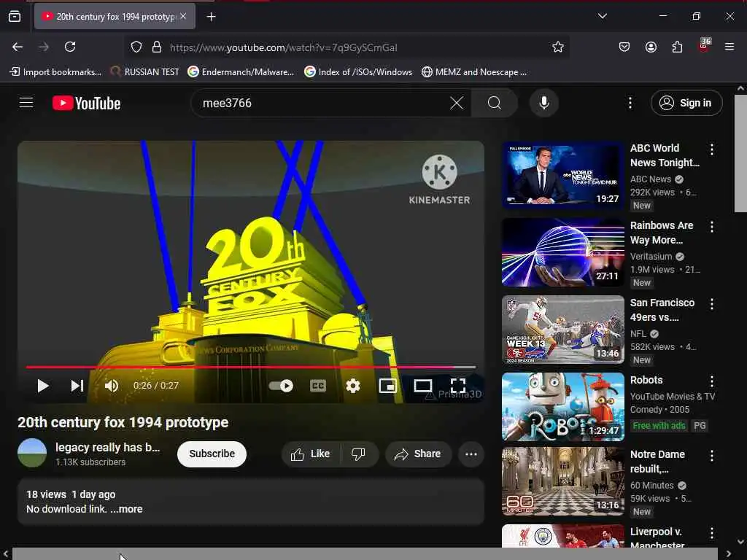Open Firefox account icon
The height and width of the screenshot is (560, 747).
(651, 47)
